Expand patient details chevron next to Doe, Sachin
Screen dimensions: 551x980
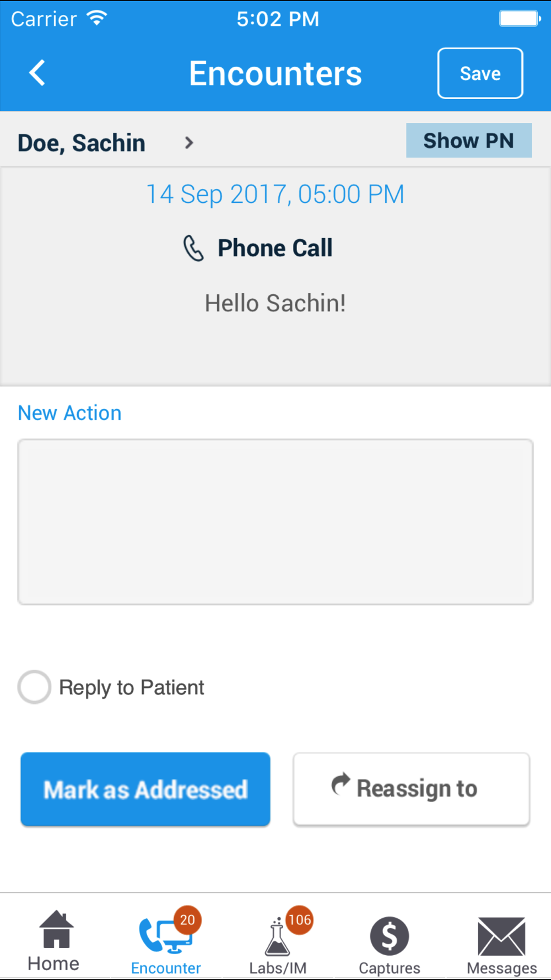(189, 143)
